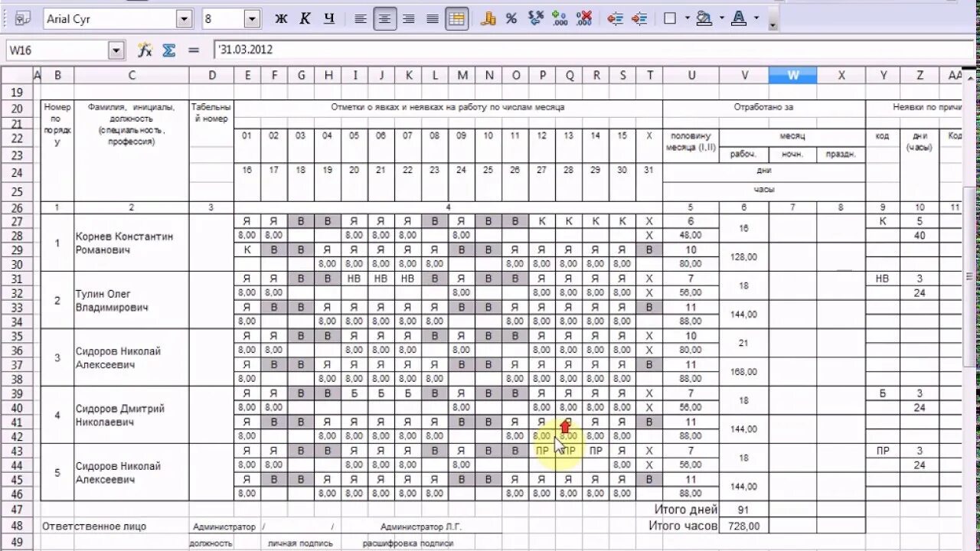The width and height of the screenshot is (980, 551).
Task: Click Табельный номер header cell
Action: pos(211,112)
